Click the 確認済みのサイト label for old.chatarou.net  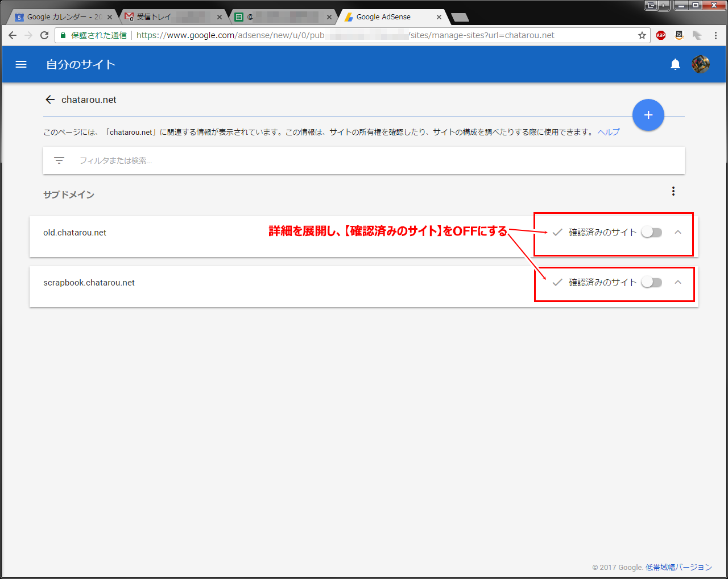pos(602,232)
